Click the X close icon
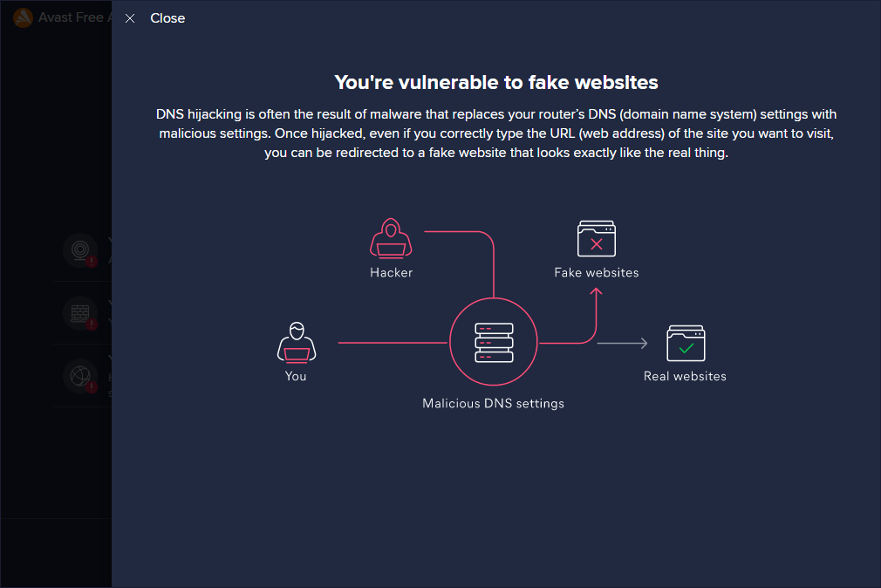The width and height of the screenshot is (881, 588). coord(130,18)
